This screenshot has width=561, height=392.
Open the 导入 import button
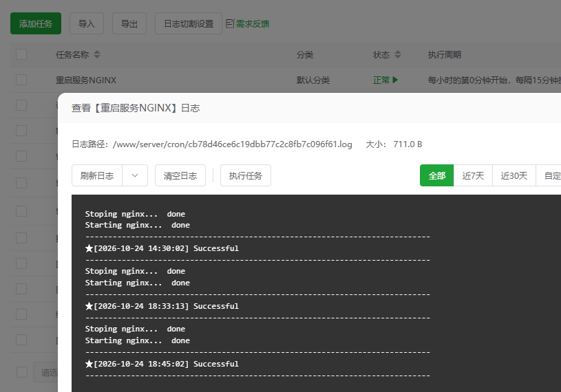87,23
